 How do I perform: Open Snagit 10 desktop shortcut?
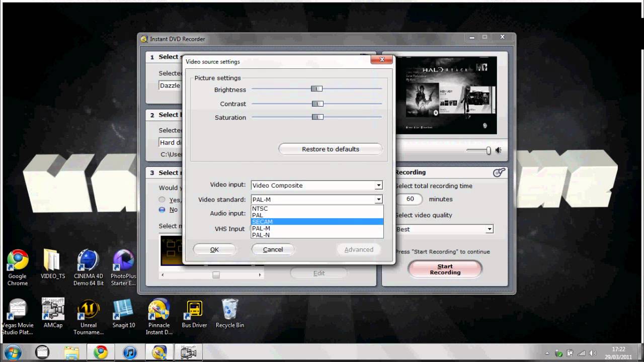point(123,314)
